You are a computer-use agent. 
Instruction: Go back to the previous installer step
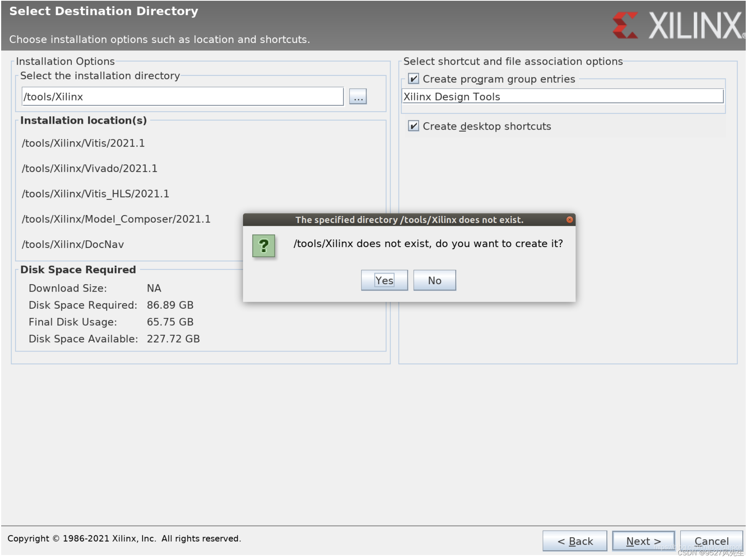pos(575,541)
